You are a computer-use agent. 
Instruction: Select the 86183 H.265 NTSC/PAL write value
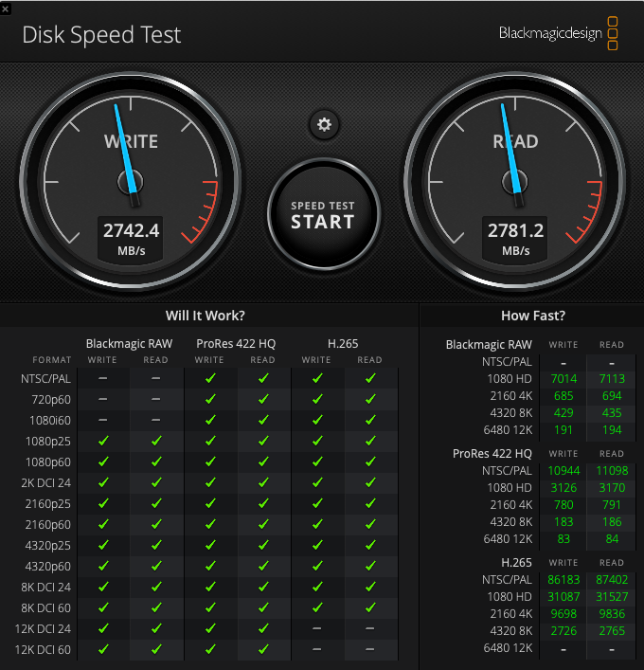[x=563, y=580]
